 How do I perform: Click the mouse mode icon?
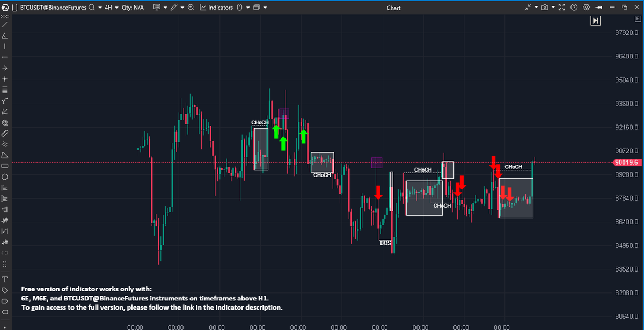(x=239, y=8)
